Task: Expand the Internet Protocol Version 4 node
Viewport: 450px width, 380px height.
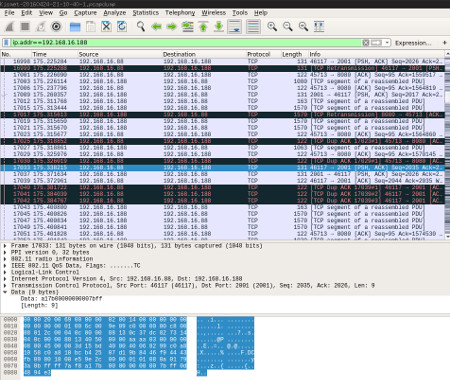Action: pyautogui.click(x=5, y=279)
